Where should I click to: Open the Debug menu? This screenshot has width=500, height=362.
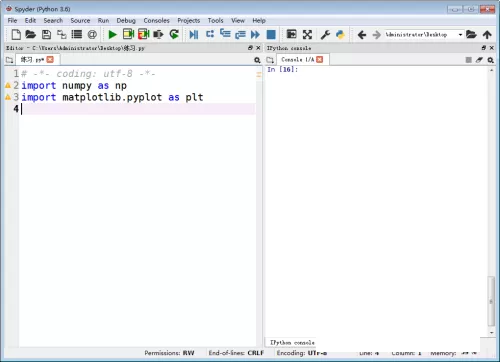(126, 21)
